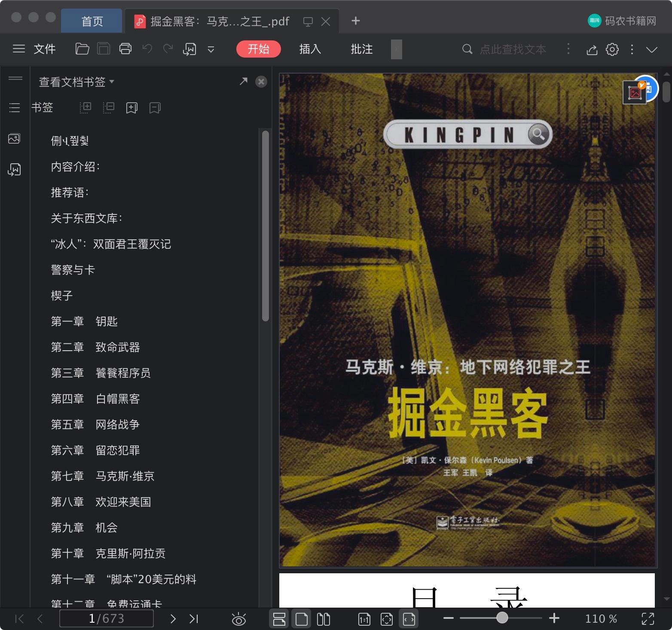Toggle the outline list sidebar icon
672x630 pixels.
point(15,107)
